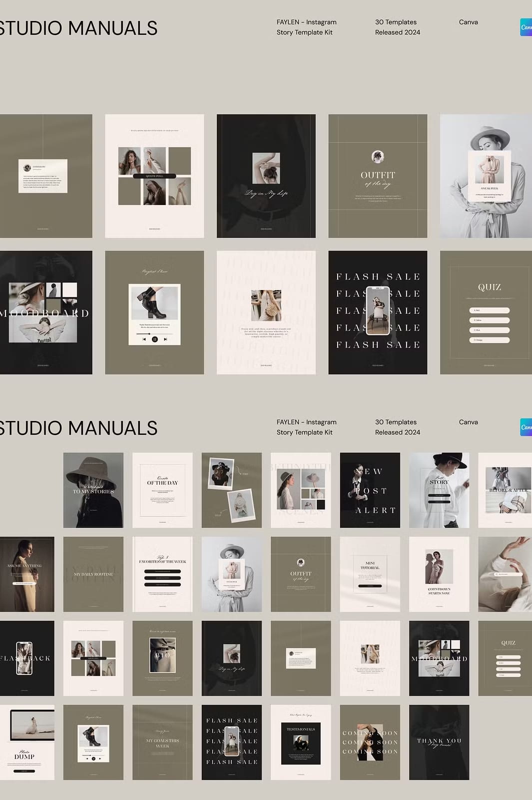Click the Canva text label in top header
Viewport: 532px width, 800px height.
coord(468,22)
